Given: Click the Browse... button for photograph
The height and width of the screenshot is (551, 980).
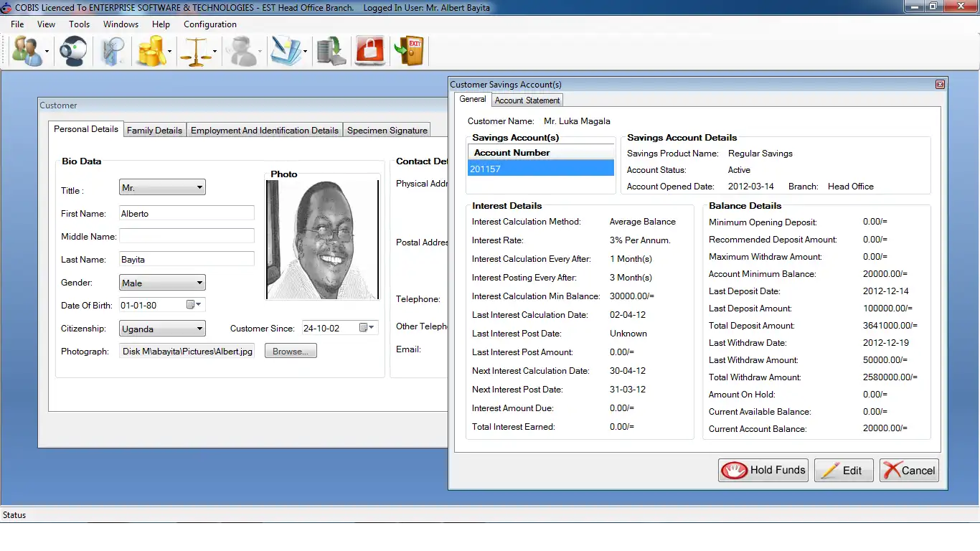Looking at the screenshot, I should tap(291, 351).
